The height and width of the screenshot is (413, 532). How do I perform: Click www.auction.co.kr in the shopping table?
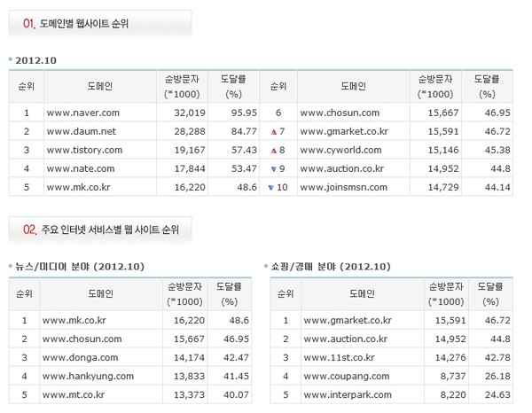pyautogui.click(x=346, y=339)
